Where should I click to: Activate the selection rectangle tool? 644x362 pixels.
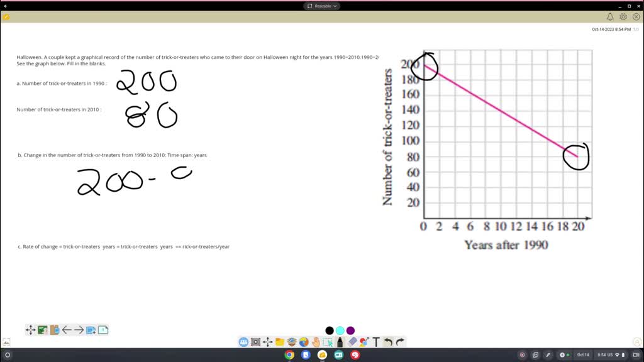click(328, 342)
